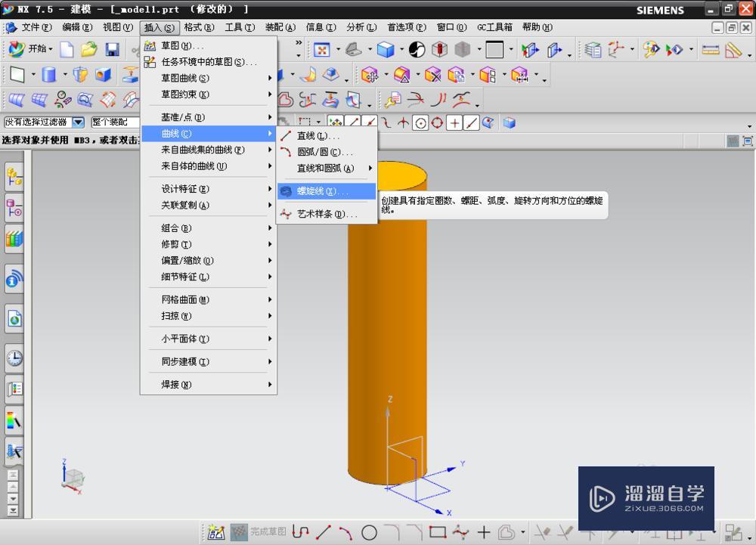Select the Line sketch tool at bottom
The height and width of the screenshot is (545, 756).
[323, 532]
